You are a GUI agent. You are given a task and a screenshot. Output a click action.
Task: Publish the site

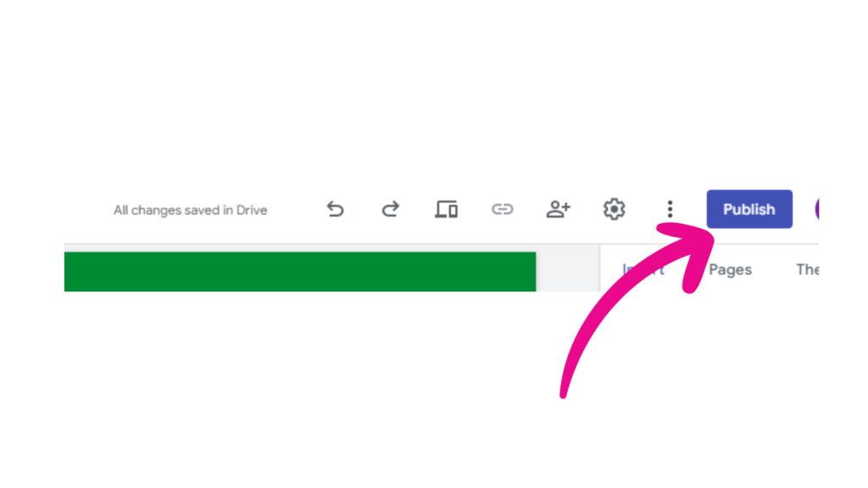[749, 209]
